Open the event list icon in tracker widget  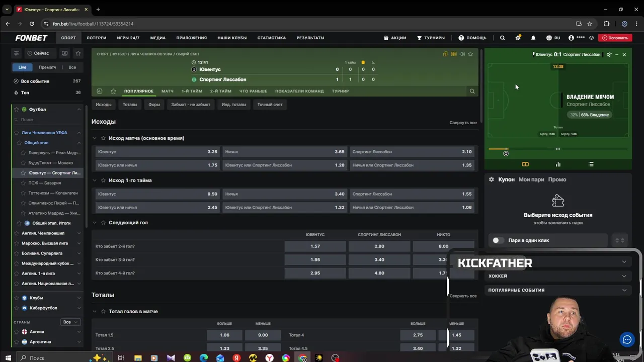[591, 164]
